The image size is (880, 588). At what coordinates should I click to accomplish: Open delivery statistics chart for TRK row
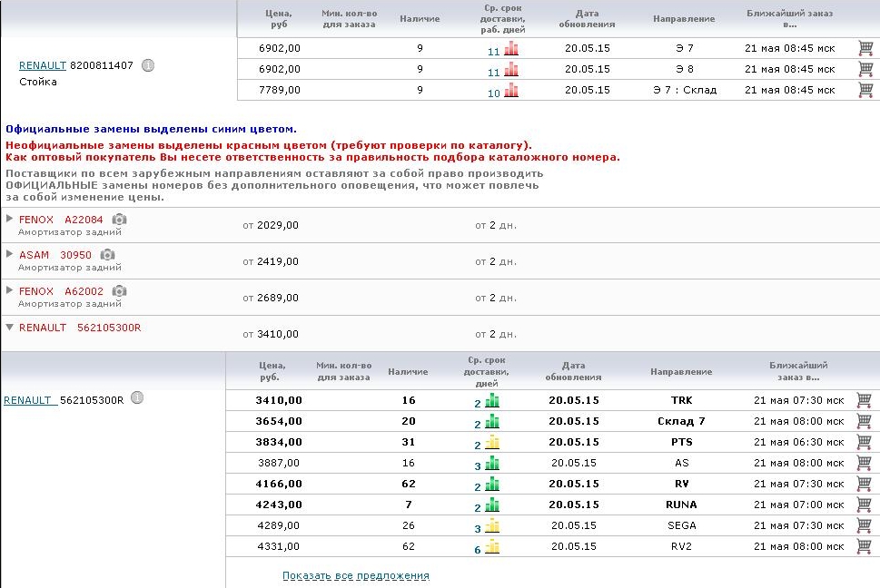coord(492,400)
